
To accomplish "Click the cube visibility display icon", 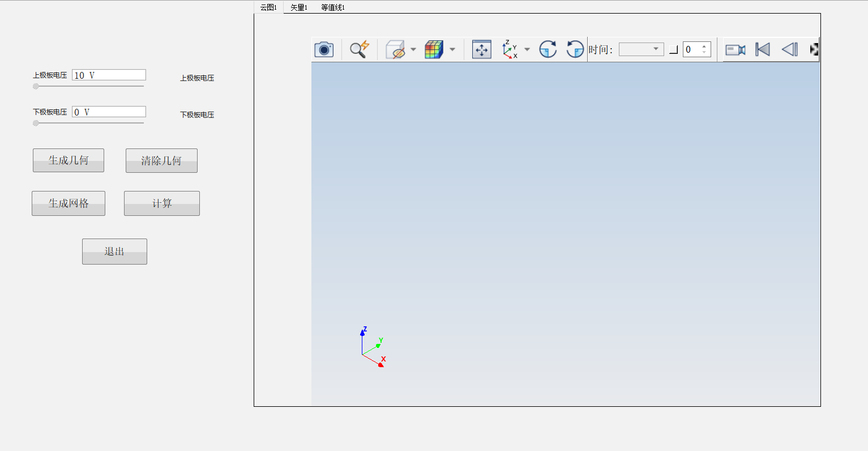I will (395, 49).
